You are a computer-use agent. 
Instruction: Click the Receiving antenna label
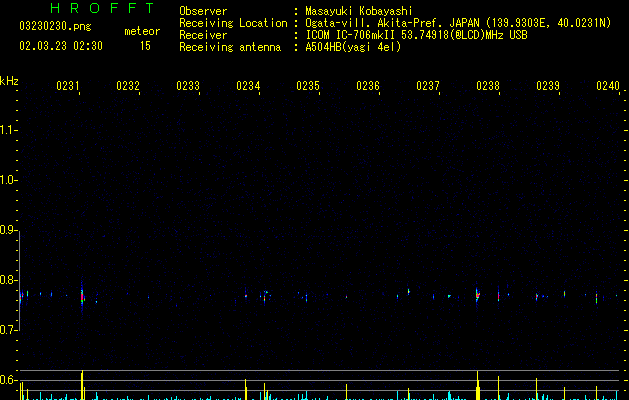click(230, 47)
